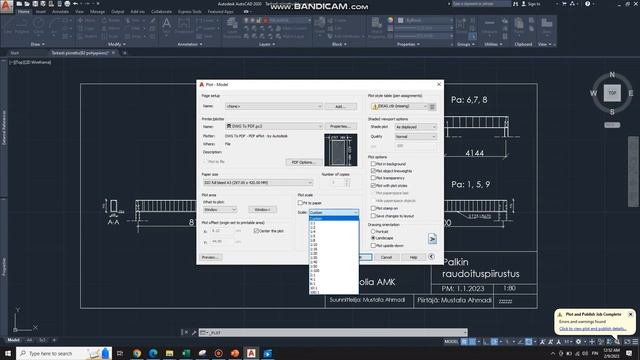This screenshot has width=640, height=360.
Task: Open the plot style table editor icon
Action: [432, 107]
